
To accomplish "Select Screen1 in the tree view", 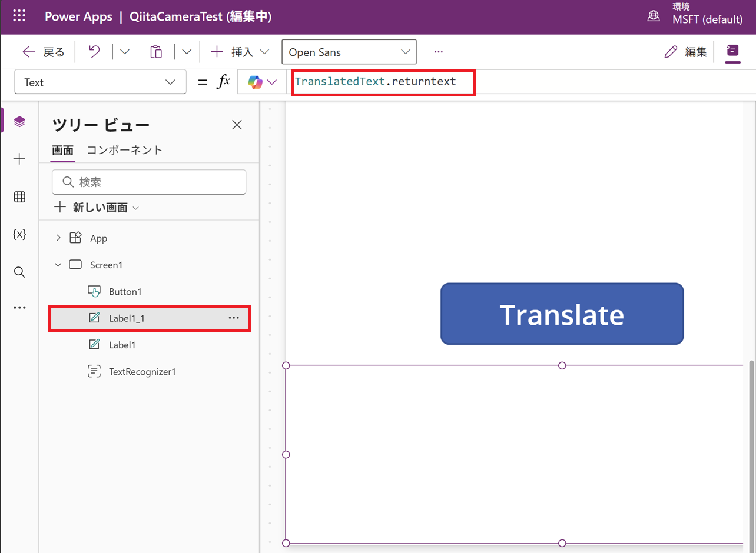I will tap(106, 265).
